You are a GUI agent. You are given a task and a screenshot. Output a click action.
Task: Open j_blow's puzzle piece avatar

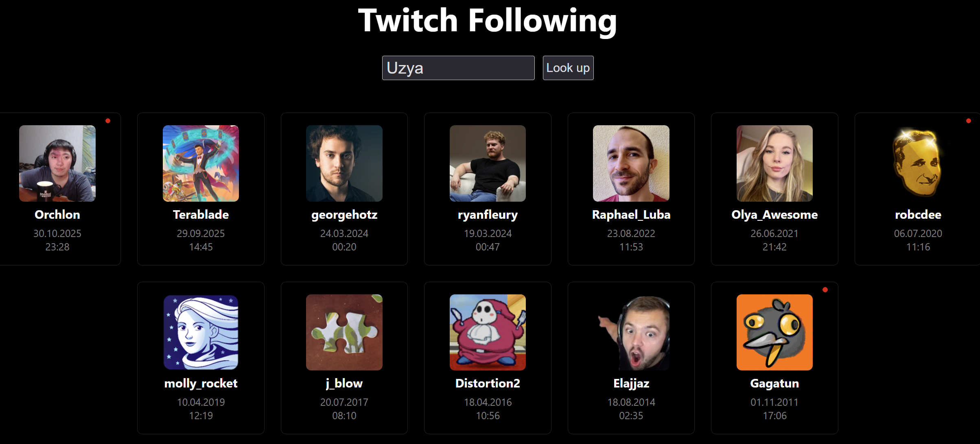click(x=344, y=332)
